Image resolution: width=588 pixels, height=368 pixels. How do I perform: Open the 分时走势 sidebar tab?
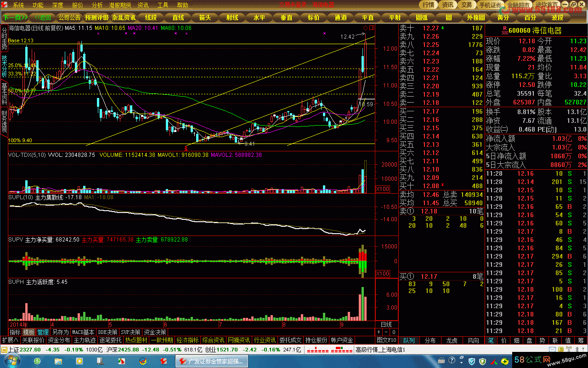pyautogui.click(x=4, y=38)
